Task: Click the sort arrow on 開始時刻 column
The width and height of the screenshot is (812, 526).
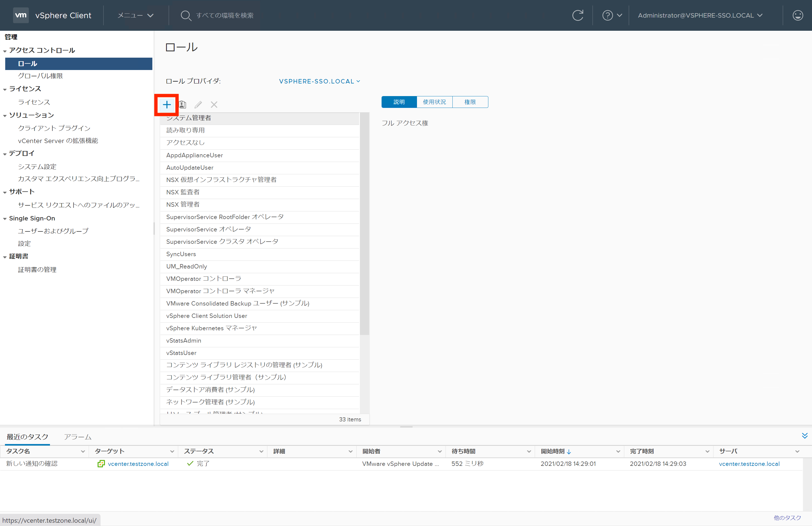Action: pos(569,452)
